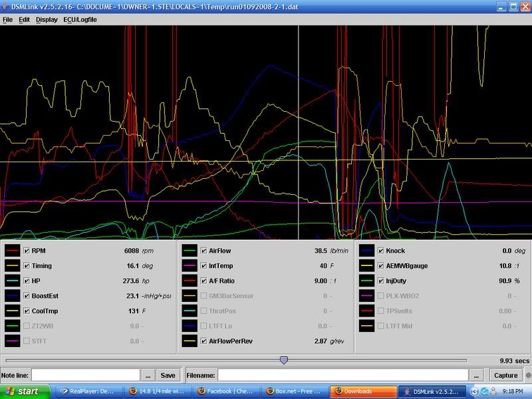This screenshot has height=399, width=532.
Task: Uncheck the RPM channel checkbox
Action: (27, 251)
